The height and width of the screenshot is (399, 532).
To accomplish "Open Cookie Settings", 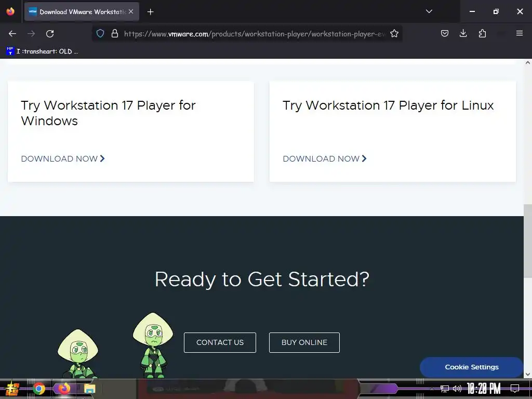I will pyautogui.click(x=472, y=367).
